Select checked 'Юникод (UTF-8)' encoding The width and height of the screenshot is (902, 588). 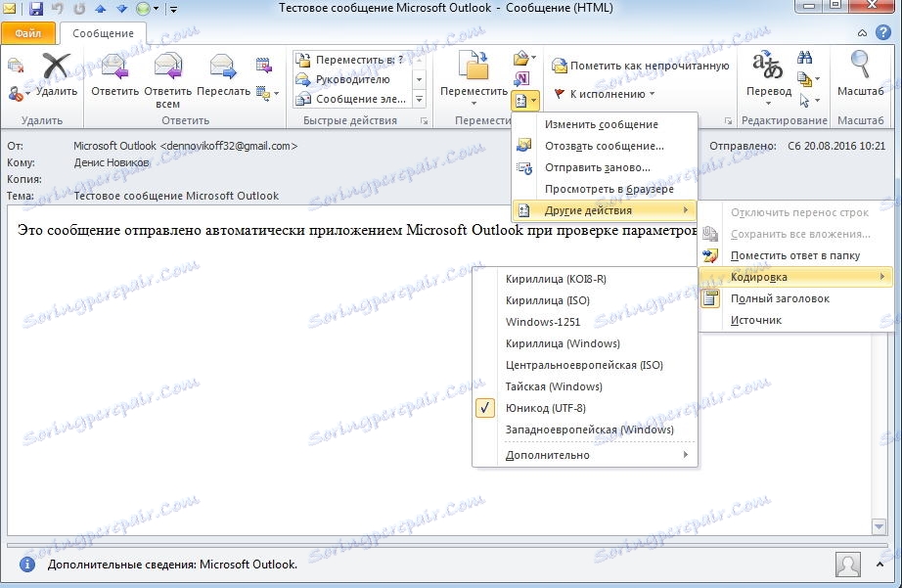585,409
